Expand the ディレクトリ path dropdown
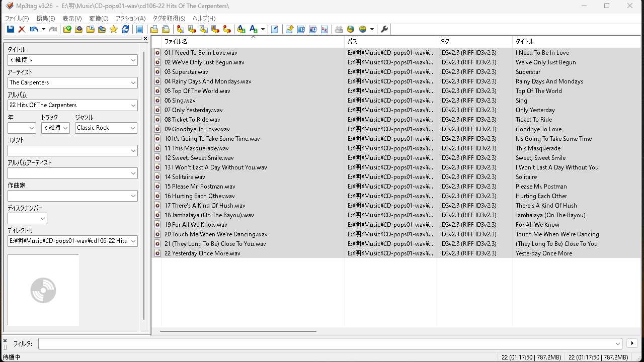644x362 pixels. point(133,241)
